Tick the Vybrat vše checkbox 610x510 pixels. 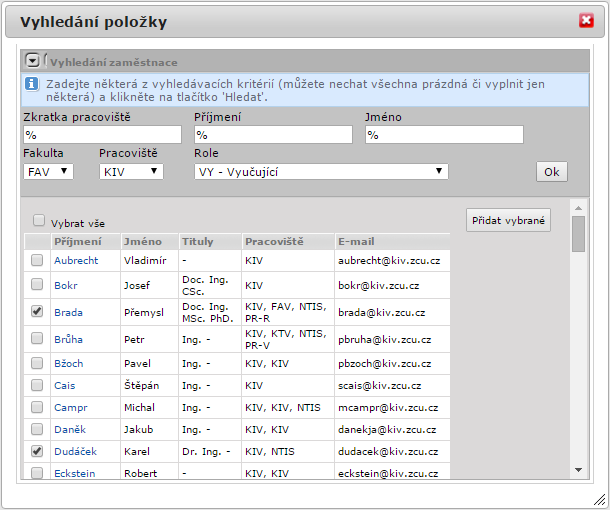point(39,220)
